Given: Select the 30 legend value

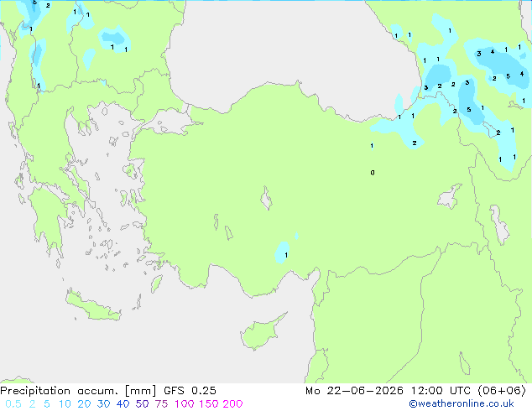Looking at the screenshot, I should 103,404.
